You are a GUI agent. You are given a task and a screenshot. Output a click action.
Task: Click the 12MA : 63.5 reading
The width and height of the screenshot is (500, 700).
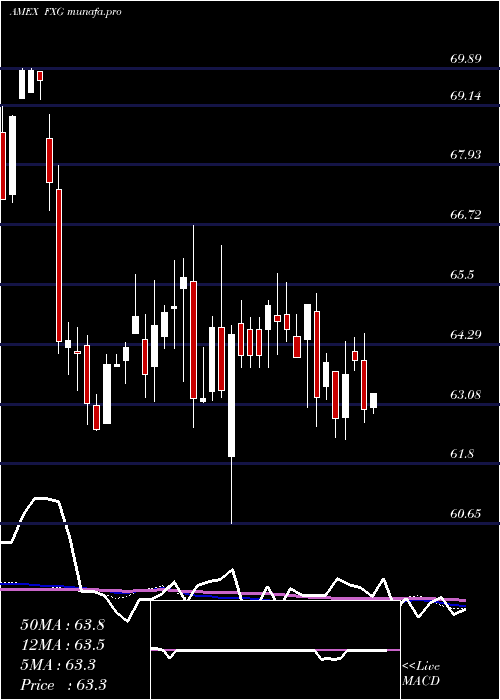(x=62, y=645)
